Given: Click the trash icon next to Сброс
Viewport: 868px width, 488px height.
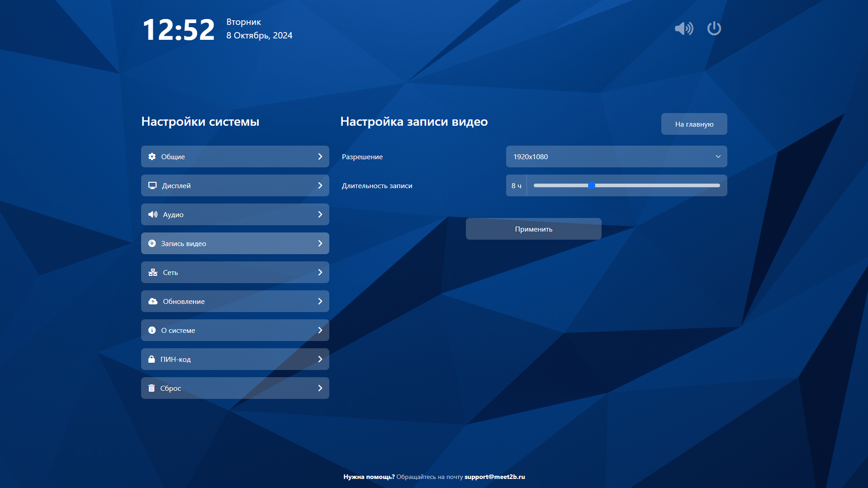Looking at the screenshot, I should pos(152,388).
